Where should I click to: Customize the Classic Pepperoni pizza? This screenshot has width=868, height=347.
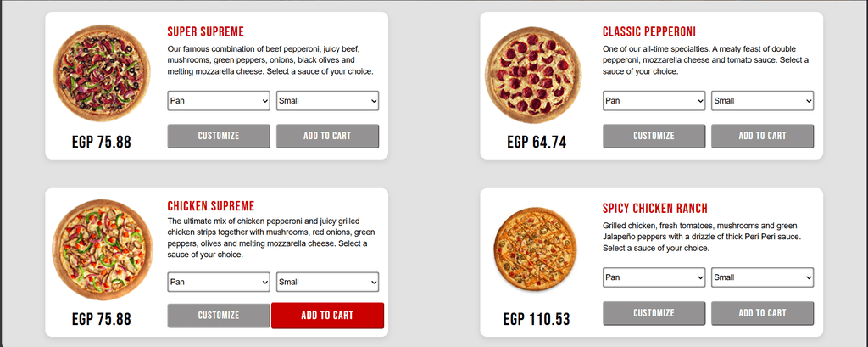click(654, 136)
